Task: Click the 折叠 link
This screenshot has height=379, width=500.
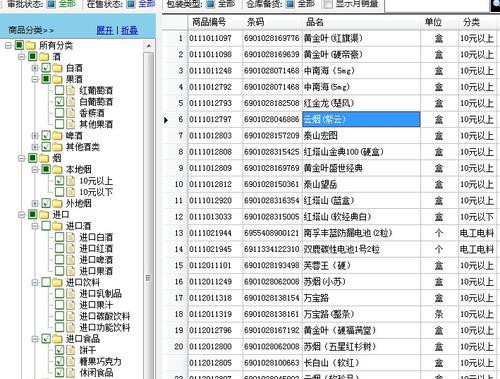Action: 129,30
